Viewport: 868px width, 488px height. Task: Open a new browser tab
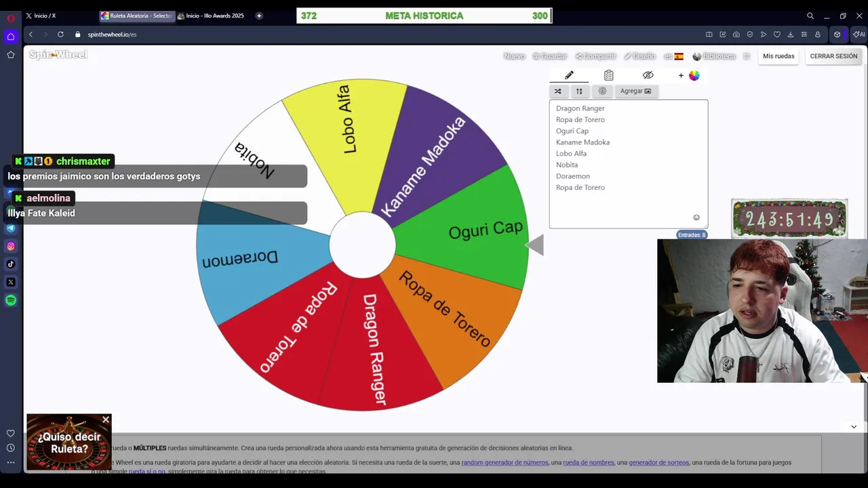point(259,16)
